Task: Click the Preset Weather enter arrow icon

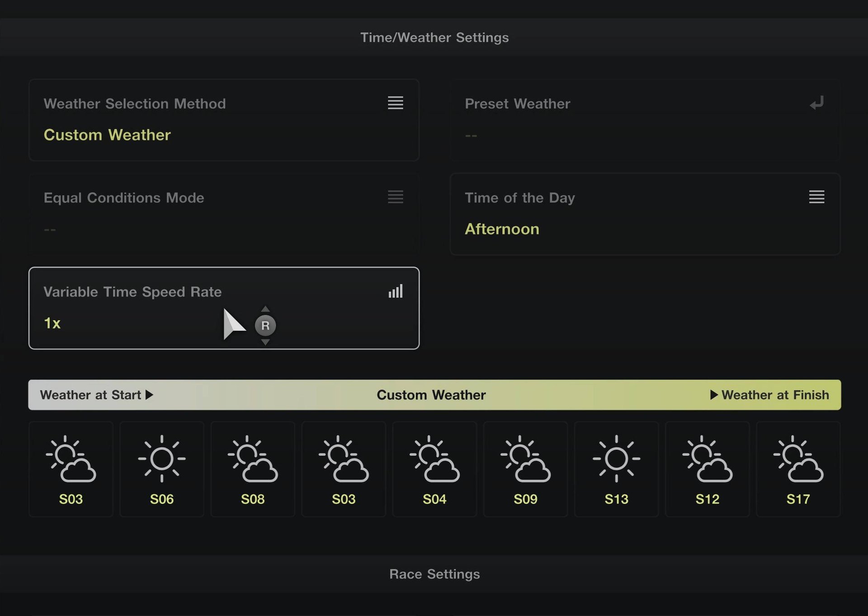Action: 816,103
